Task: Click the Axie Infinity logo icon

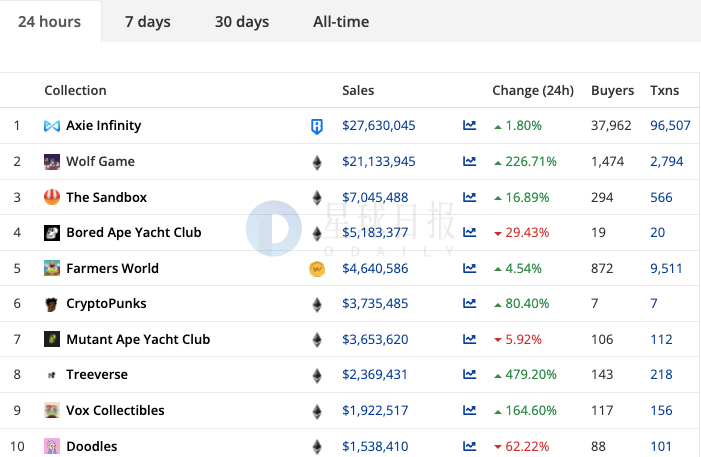Action: tap(52, 126)
